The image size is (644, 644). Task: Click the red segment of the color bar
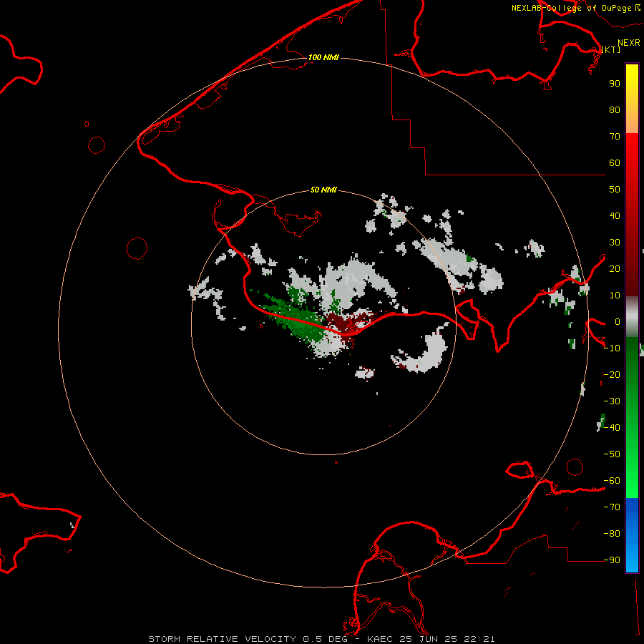632,215
